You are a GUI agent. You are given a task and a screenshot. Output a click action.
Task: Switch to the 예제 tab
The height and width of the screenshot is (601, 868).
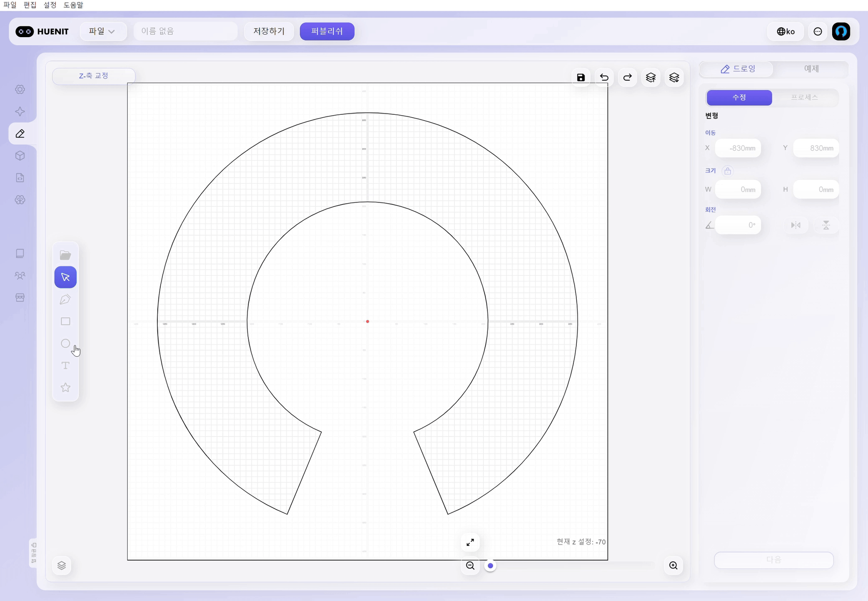[x=811, y=69]
